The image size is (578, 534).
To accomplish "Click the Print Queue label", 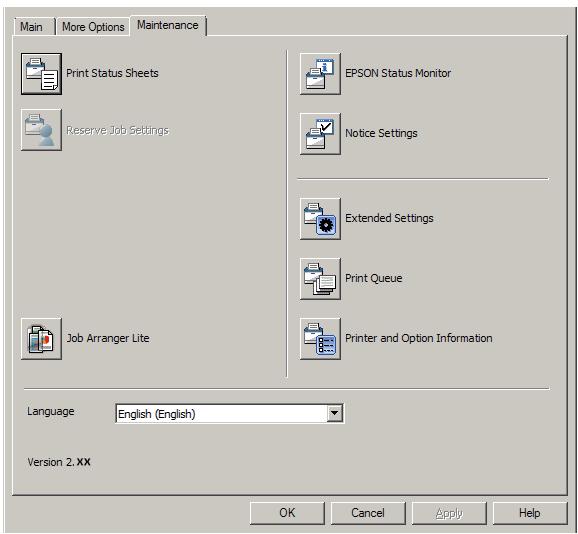I will click(x=373, y=278).
